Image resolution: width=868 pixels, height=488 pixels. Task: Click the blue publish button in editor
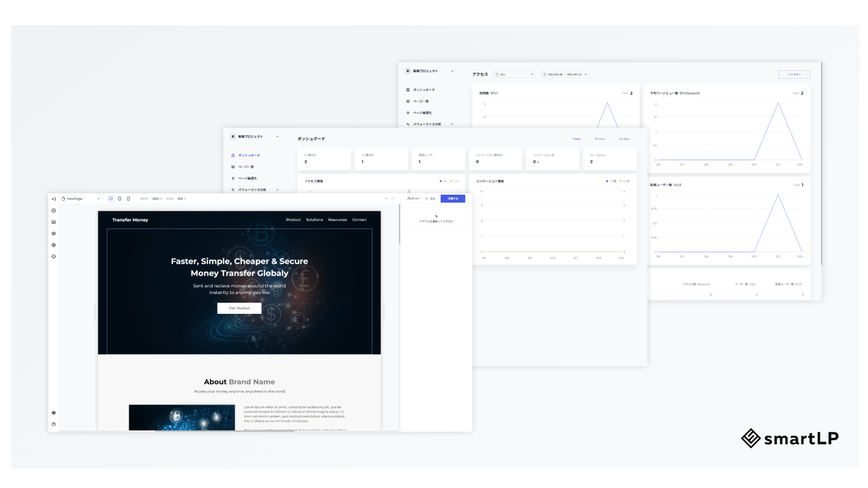coord(453,199)
